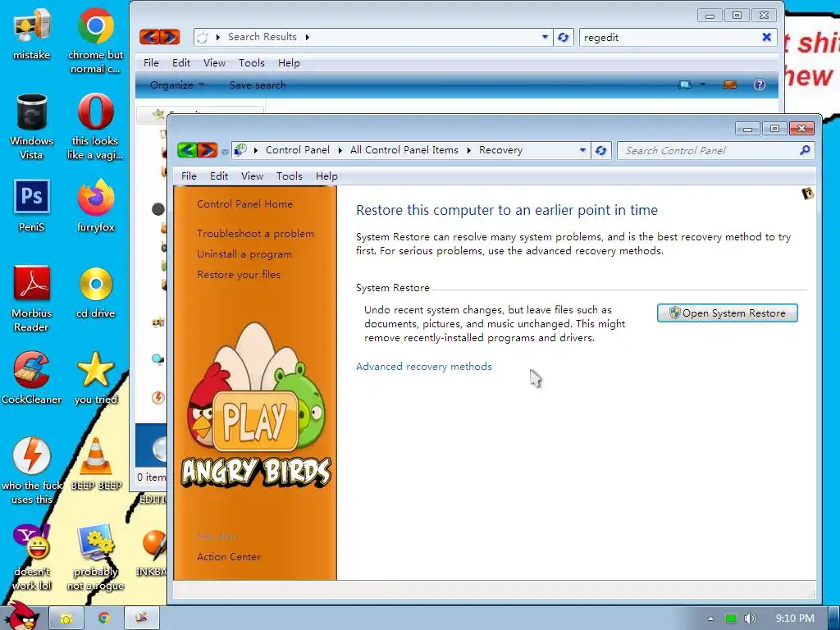The height and width of the screenshot is (630, 840).
Task: Open Tools menu in Recovery window
Action: pyautogui.click(x=290, y=176)
